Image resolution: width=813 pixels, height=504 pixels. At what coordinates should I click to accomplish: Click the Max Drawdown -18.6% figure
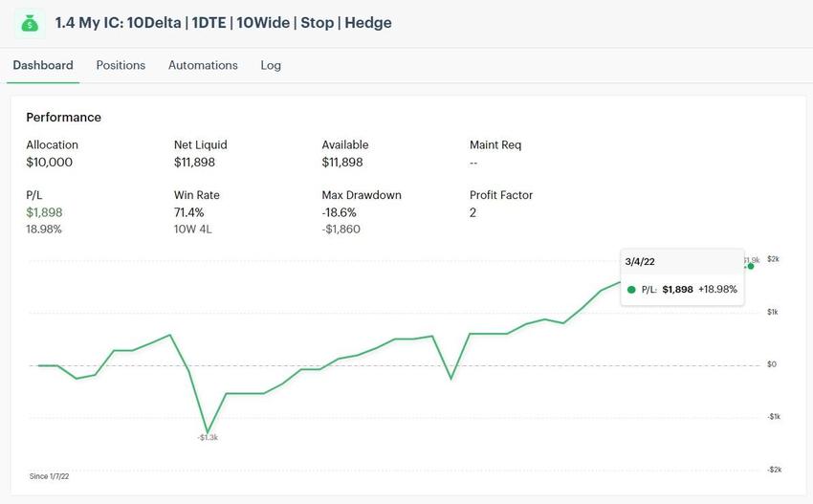click(339, 212)
